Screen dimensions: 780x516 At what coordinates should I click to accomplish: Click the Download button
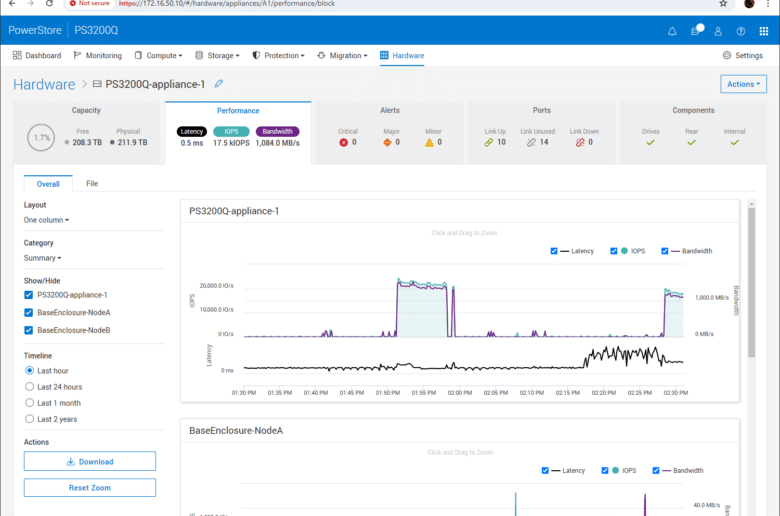[90, 461]
